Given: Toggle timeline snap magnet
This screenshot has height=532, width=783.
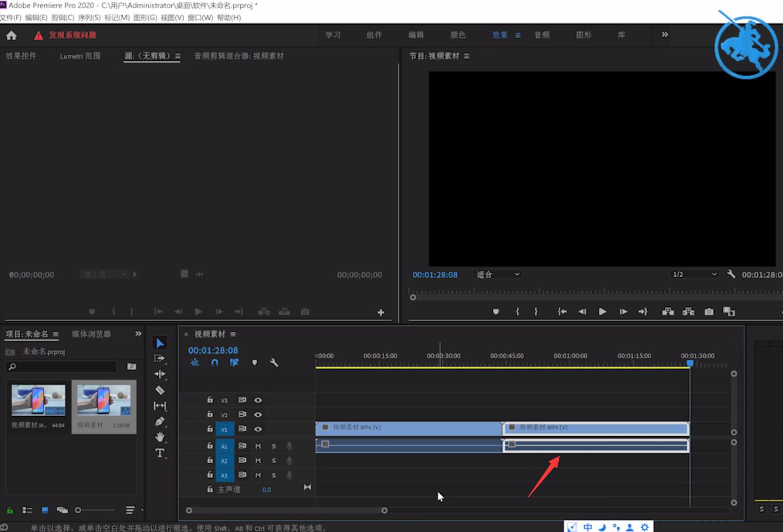Looking at the screenshot, I should point(215,363).
